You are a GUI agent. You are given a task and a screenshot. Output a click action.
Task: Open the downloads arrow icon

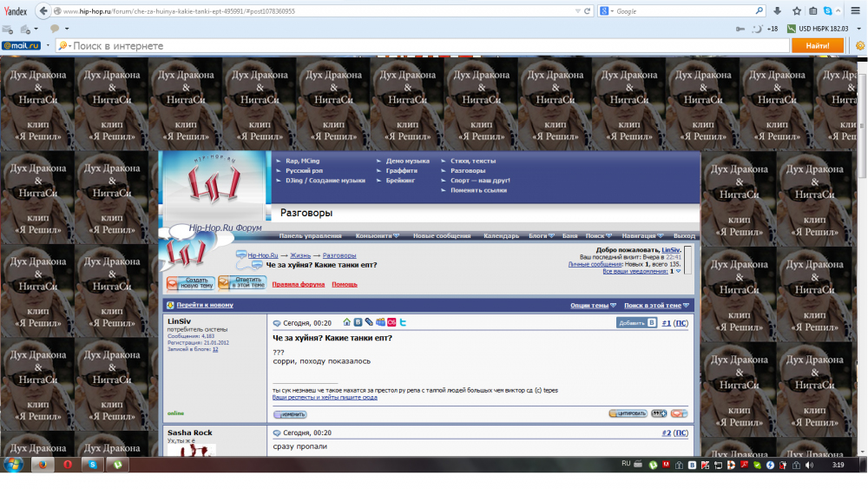coord(777,11)
